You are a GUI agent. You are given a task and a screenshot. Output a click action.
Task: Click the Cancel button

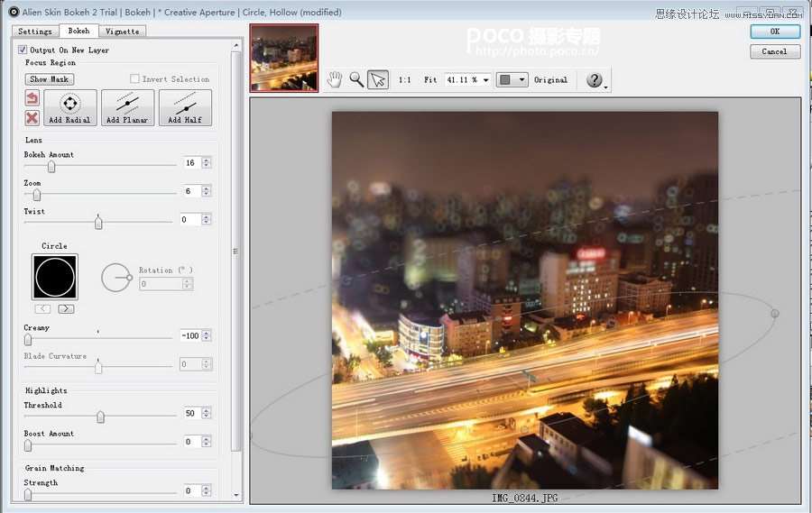[x=775, y=51]
